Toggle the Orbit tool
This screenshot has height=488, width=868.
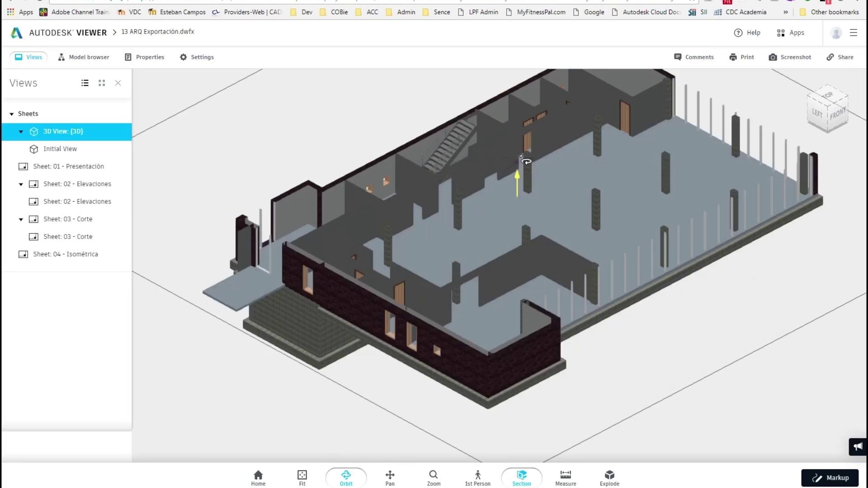click(x=346, y=477)
